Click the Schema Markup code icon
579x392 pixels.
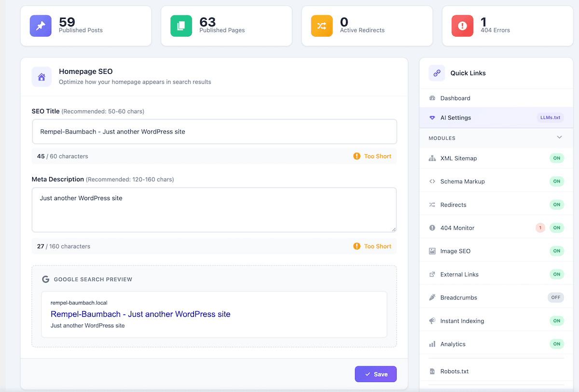tap(432, 181)
